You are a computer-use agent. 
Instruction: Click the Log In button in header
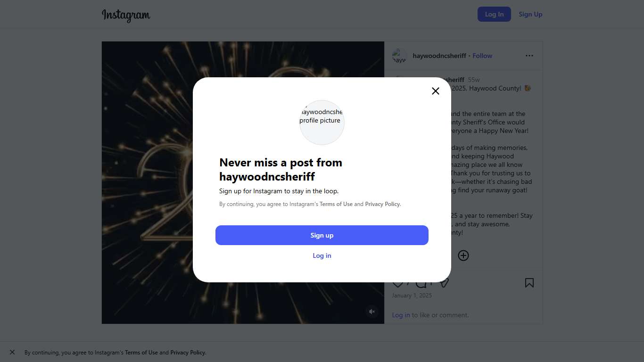tap(494, 14)
